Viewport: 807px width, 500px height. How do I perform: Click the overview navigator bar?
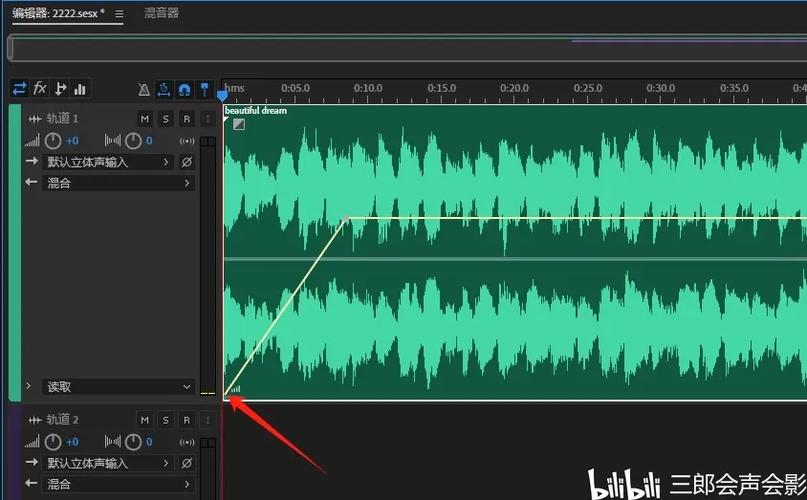click(x=407, y=48)
